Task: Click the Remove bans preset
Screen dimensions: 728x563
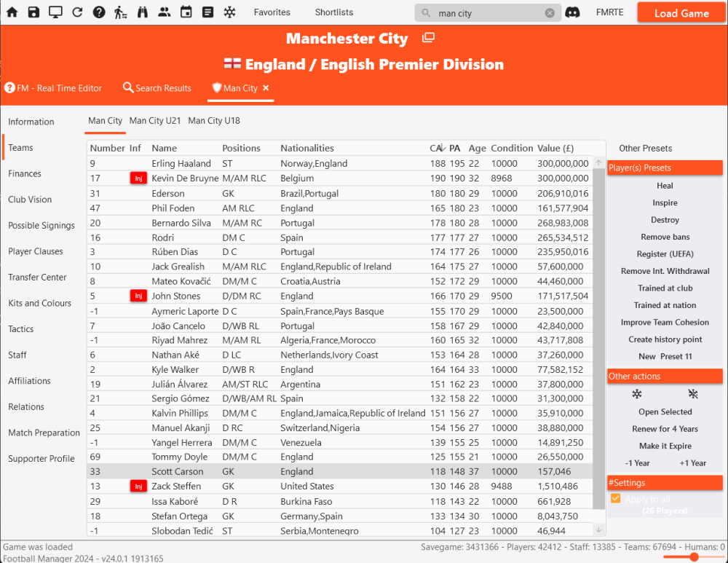Action: 665,237
